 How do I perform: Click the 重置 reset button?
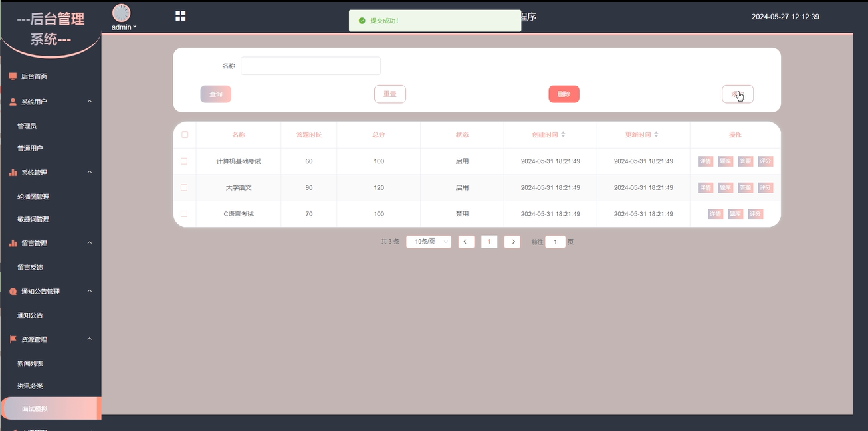(390, 94)
